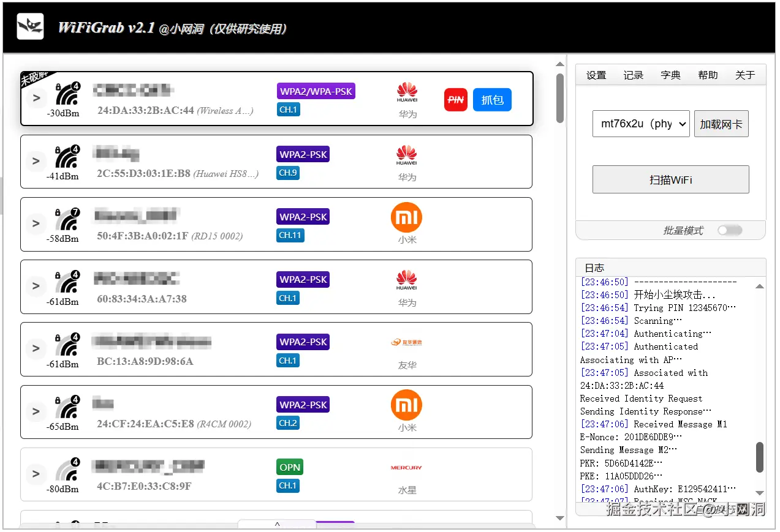This screenshot has width=780, height=532.
Task: Click the WPA2-PSK badge for 50:4F:3B:A0:02:1F
Action: [303, 217]
